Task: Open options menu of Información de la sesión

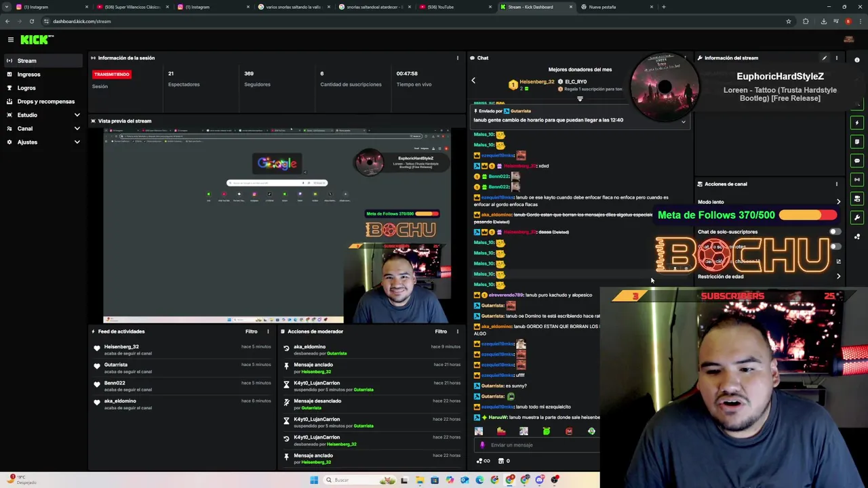Action: pyautogui.click(x=457, y=58)
